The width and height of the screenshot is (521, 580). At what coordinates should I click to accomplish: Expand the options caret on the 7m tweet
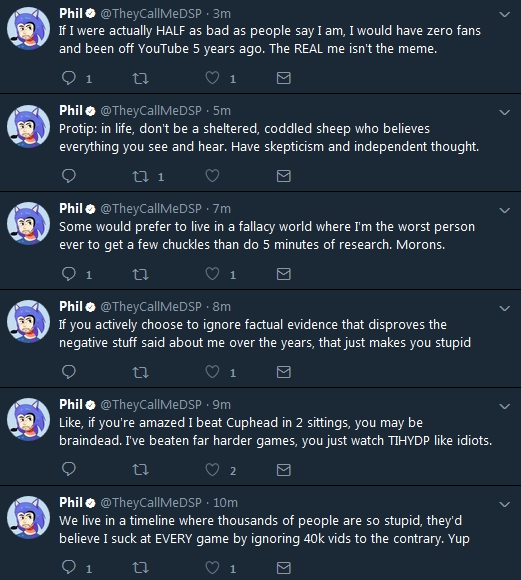[505, 210]
